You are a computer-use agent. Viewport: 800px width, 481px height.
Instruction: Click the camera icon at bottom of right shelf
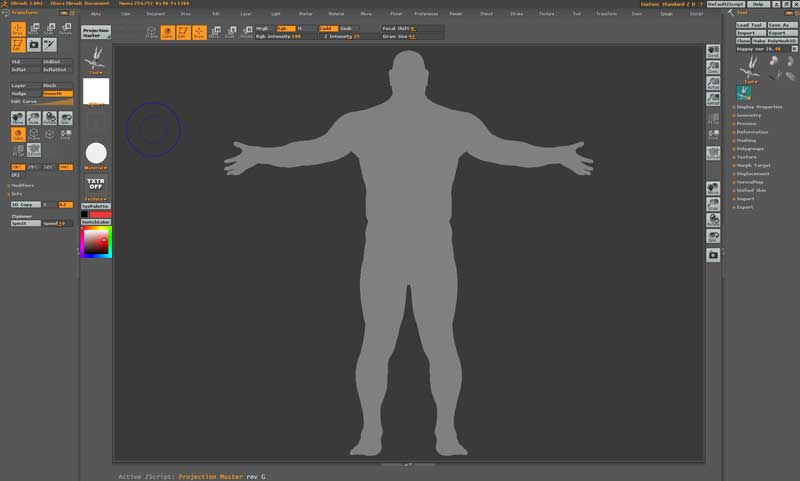coord(713,255)
